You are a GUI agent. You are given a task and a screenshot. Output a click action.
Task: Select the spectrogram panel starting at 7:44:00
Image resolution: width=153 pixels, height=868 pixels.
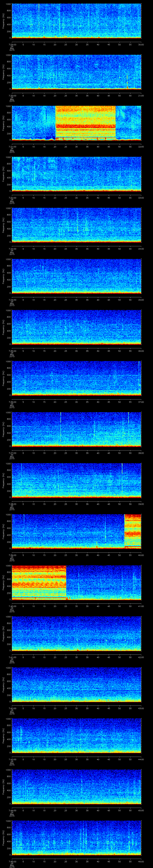coord(76,786)
